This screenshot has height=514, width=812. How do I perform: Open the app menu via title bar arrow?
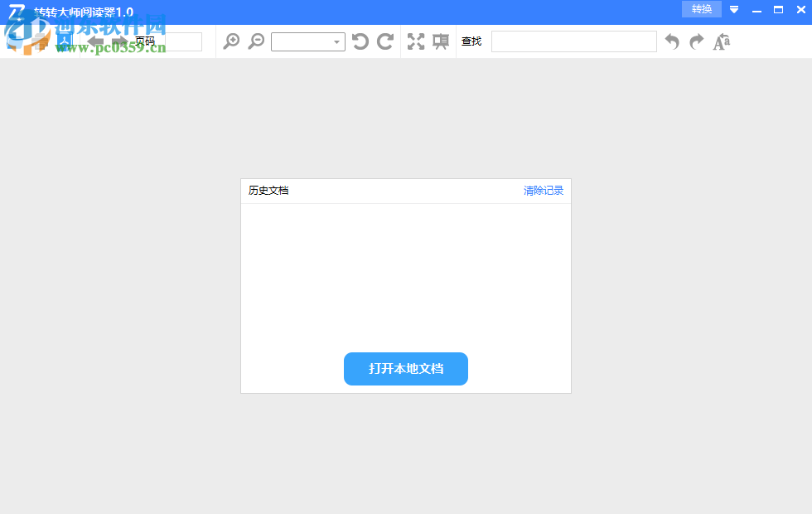click(x=734, y=9)
